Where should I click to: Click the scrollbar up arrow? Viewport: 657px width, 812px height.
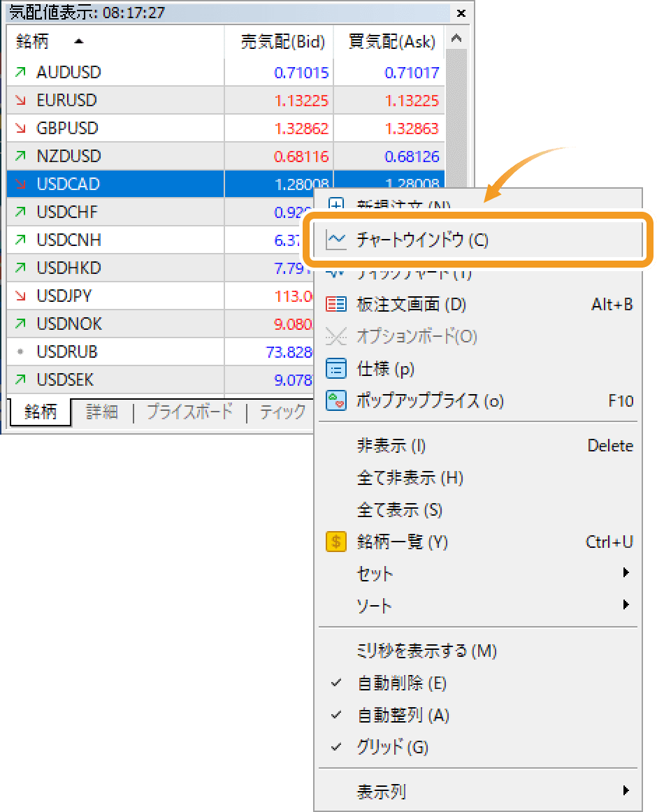coord(456,38)
